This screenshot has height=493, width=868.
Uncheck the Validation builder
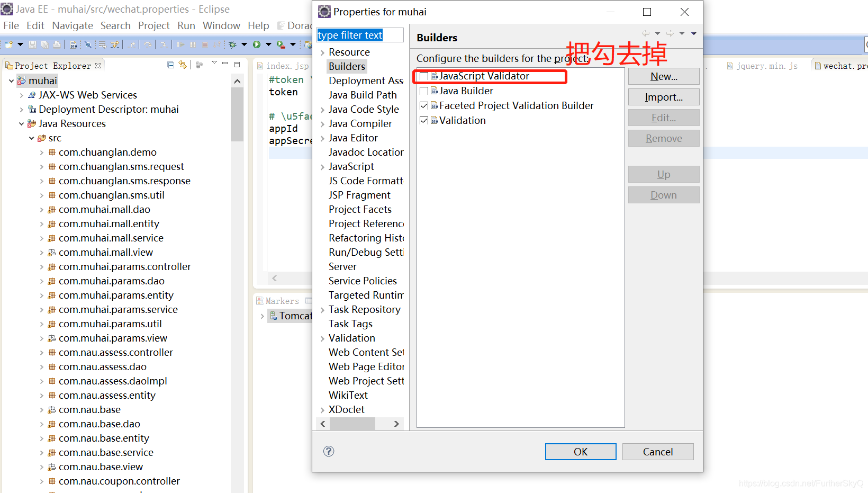[424, 120]
